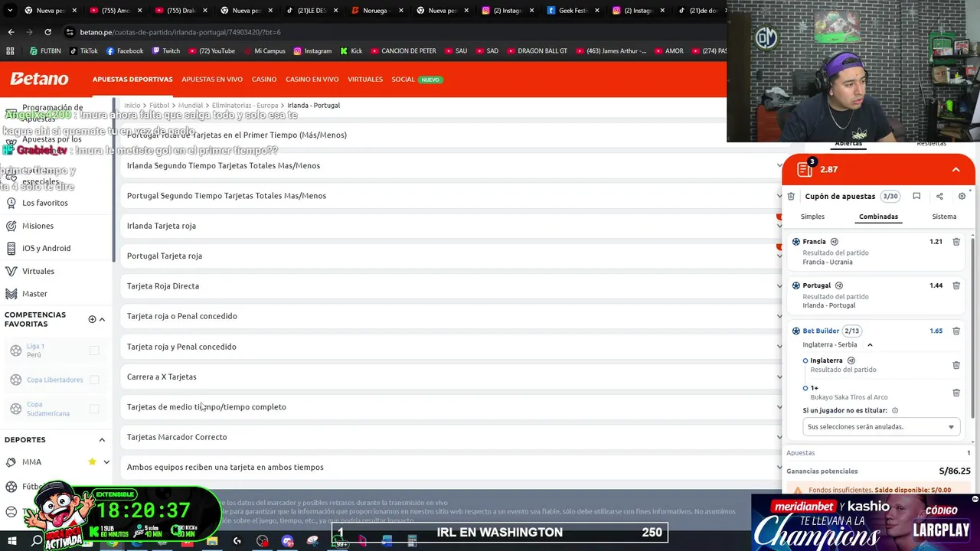Click the info icon next to jugador no es titular
This screenshot has width=980, height=551.
[895, 411]
